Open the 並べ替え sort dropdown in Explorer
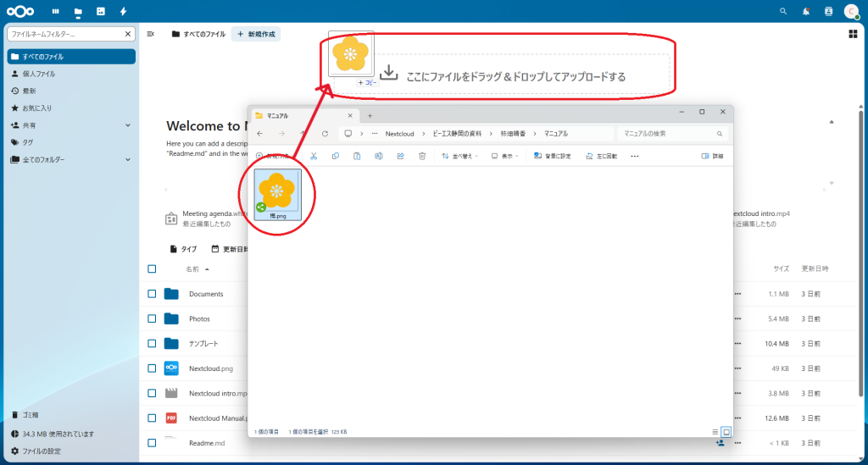 [460, 156]
